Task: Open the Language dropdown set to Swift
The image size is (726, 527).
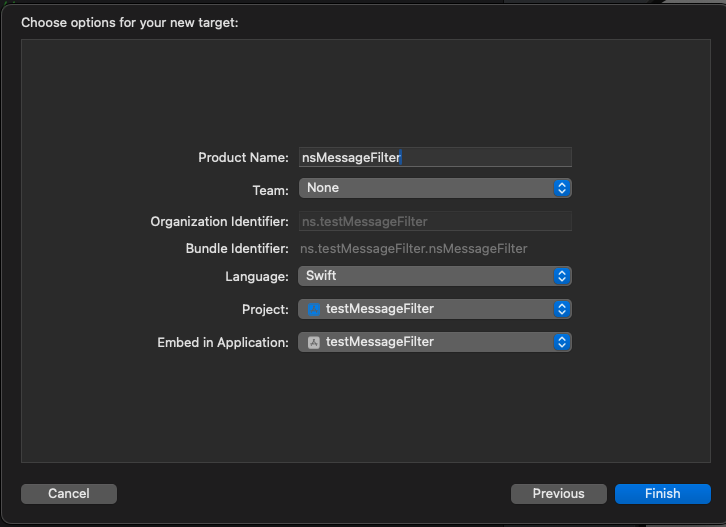Action: click(x=435, y=276)
